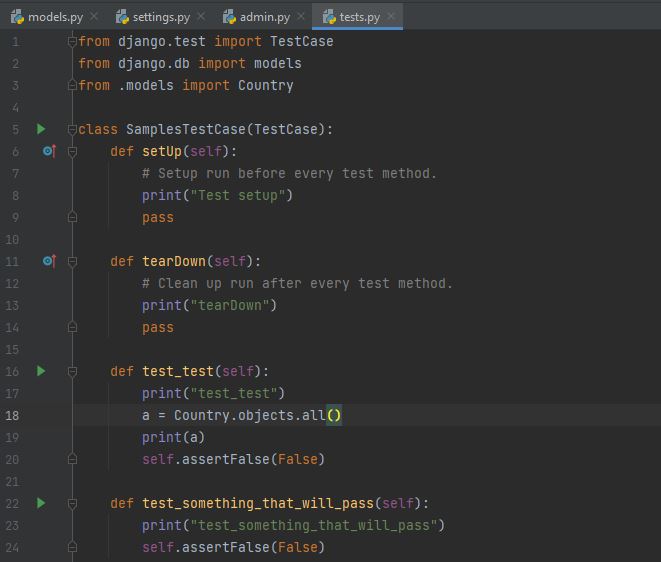Viewport: 661px width, 562px height.
Task: Collapse the tearDown method fold marker
Action: [72, 261]
